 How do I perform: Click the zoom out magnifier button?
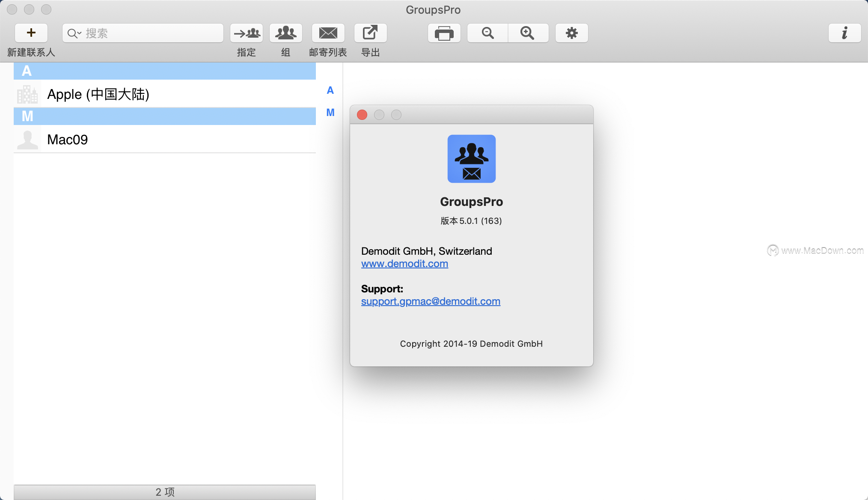(488, 33)
